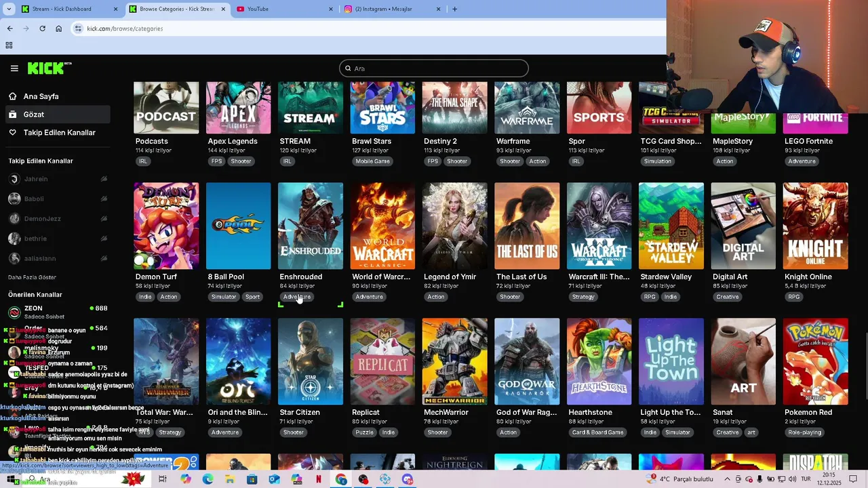868x488 pixels.
Task: Open Takip Edilen Kanallar sidebar link
Action: 57,132
